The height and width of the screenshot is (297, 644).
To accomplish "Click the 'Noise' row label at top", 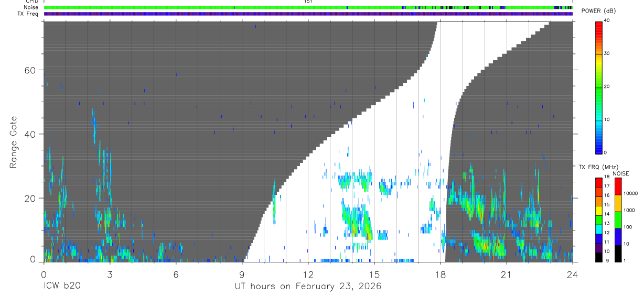I will tap(31, 7).
